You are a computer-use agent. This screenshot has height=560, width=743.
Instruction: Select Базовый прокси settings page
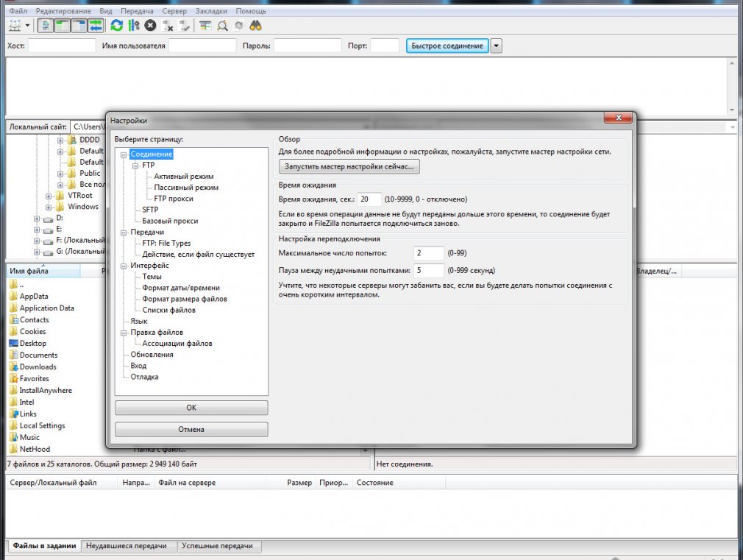(170, 221)
